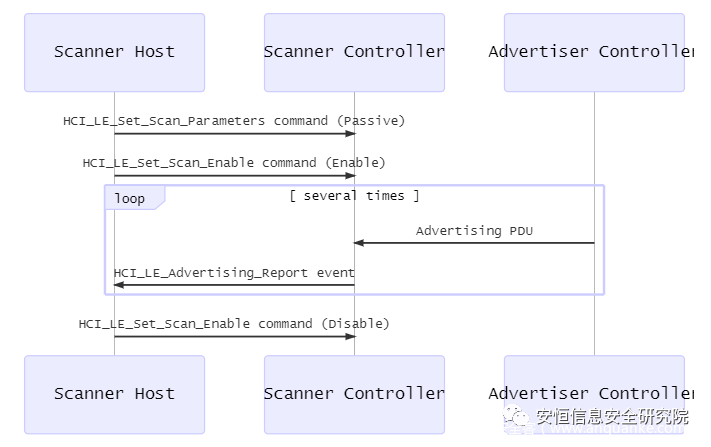Select the top Scanner Host participant box
The image size is (711, 447).
click(114, 52)
